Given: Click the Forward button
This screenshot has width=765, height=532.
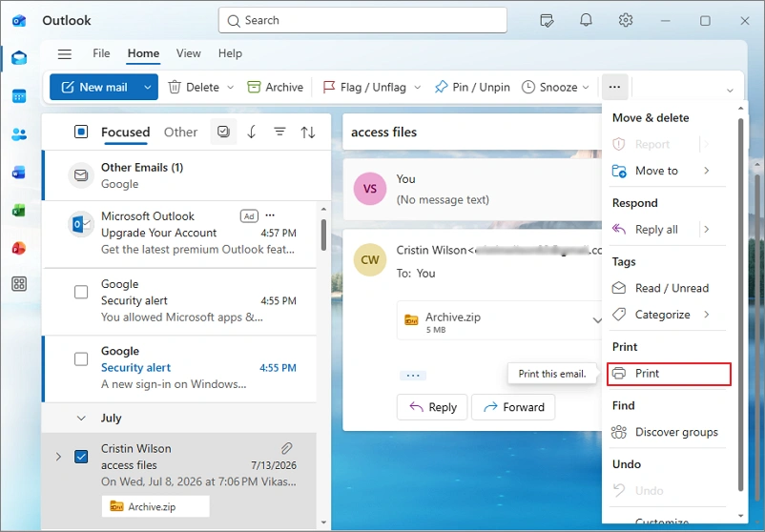Looking at the screenshot, I should [513, 407].
